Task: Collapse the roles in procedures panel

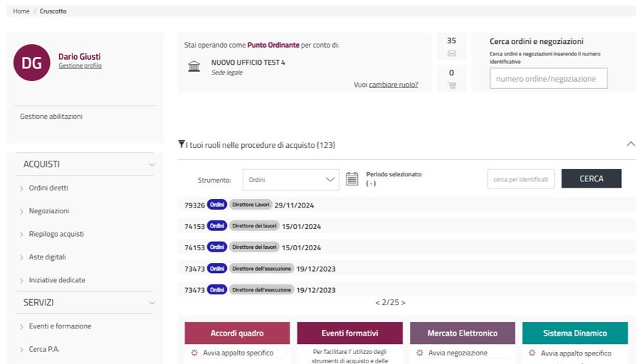Action: [630, 144]
